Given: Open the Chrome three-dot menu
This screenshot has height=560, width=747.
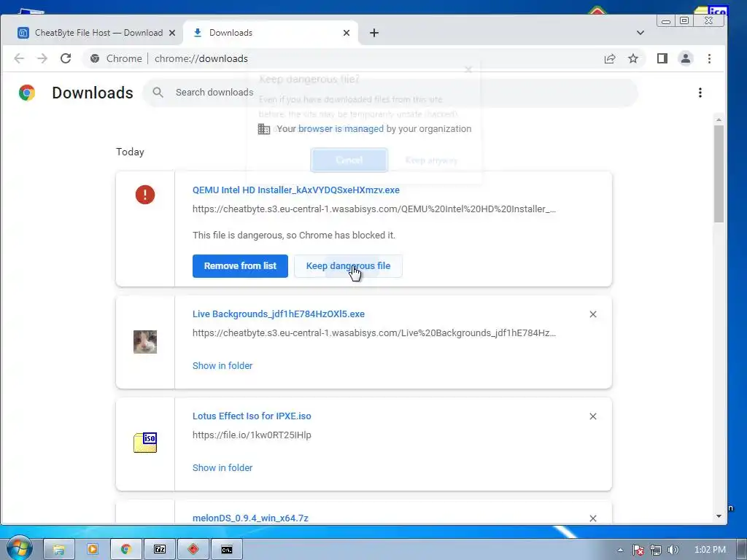Looking at the screenshot, I should [709, 58].
